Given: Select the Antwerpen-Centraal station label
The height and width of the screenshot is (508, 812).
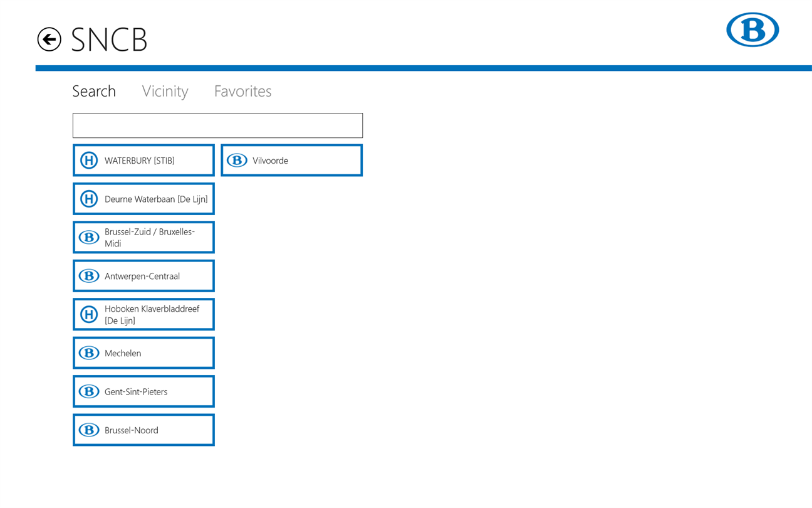Looking at the screenshot, I should (142, 276).
